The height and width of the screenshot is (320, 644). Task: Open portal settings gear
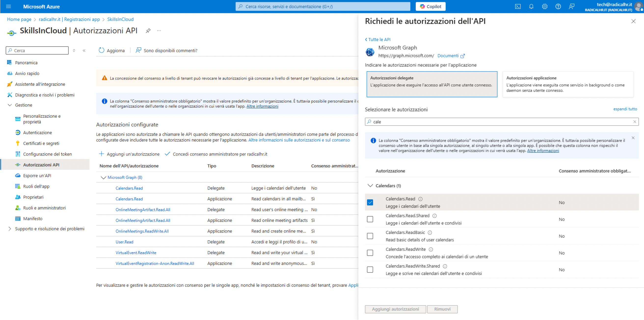pos(545,6)
